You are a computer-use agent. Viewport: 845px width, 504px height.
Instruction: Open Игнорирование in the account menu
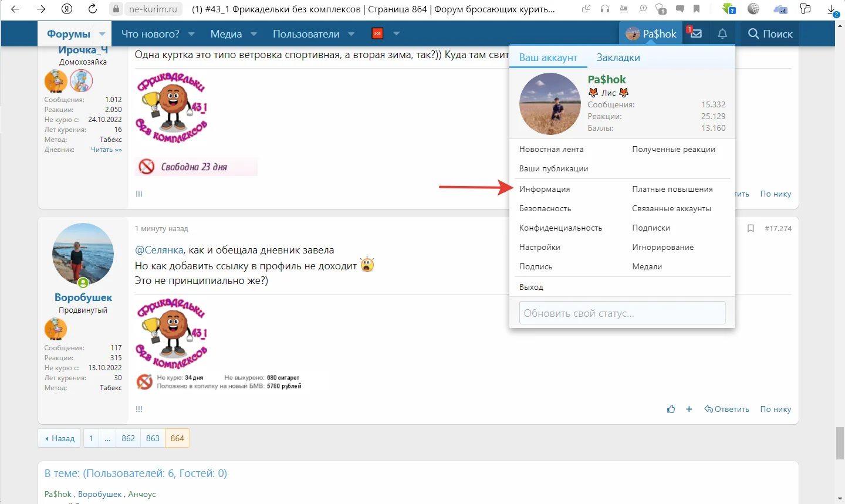[663, 247]
